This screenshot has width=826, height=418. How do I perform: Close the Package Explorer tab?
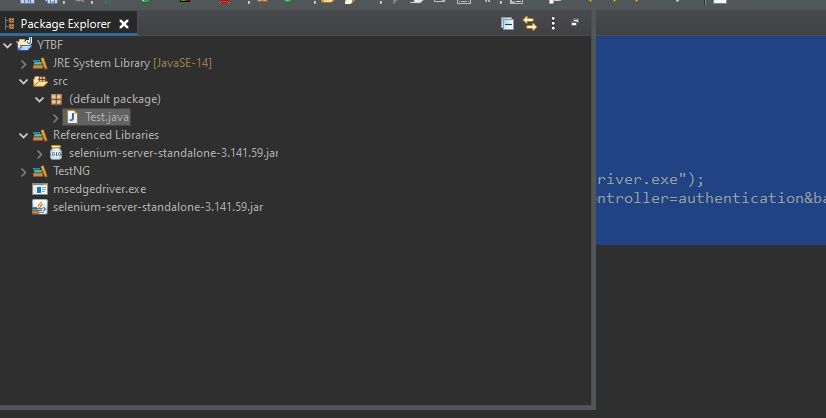coord(124,24)
